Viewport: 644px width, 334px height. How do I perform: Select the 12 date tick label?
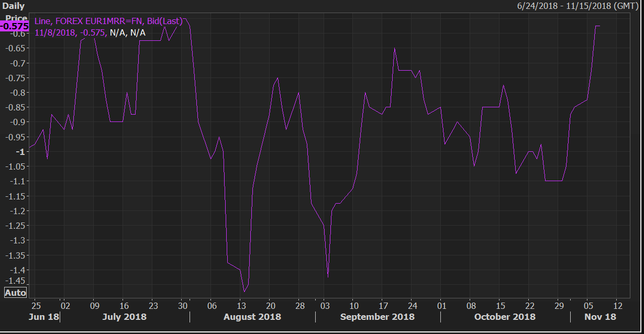tap(618, 305)
